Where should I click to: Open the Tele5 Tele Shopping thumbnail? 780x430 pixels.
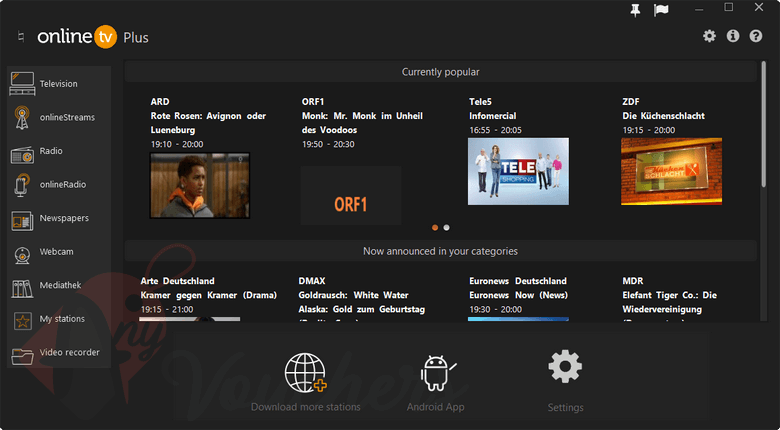(518, 171)
